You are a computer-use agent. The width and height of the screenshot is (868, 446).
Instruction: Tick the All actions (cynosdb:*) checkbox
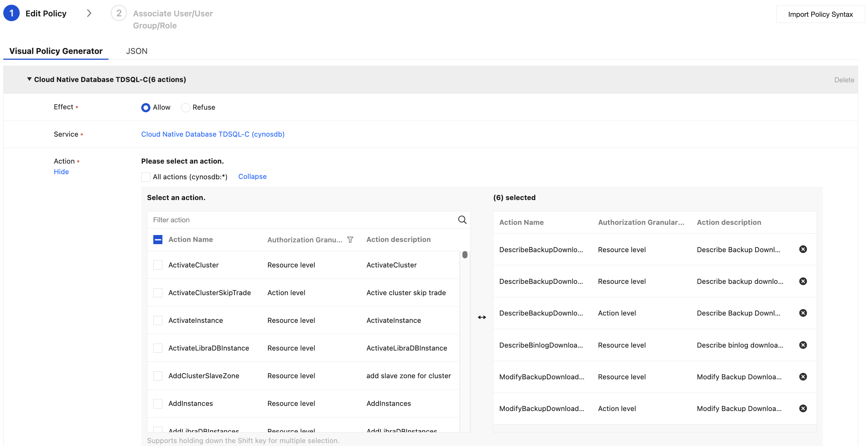tap(146, 177)
